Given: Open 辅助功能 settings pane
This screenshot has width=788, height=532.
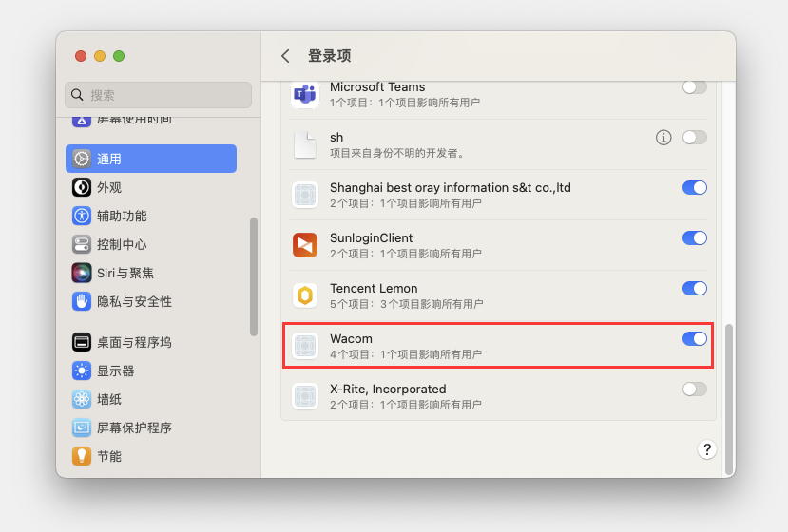Looking at the screenshot, I should [151, 216].
